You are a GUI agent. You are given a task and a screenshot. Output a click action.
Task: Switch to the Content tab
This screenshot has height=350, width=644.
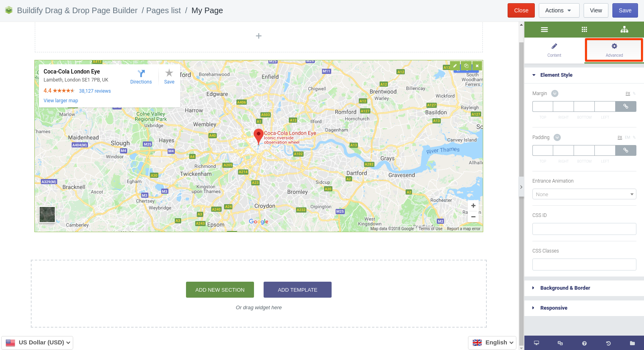coord(554,50)
